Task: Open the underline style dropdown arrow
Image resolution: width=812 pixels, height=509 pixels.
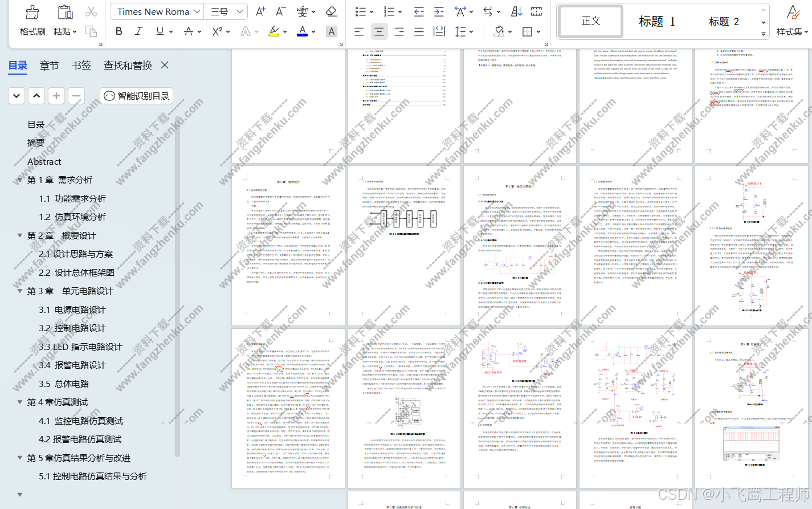Action: 170,32
